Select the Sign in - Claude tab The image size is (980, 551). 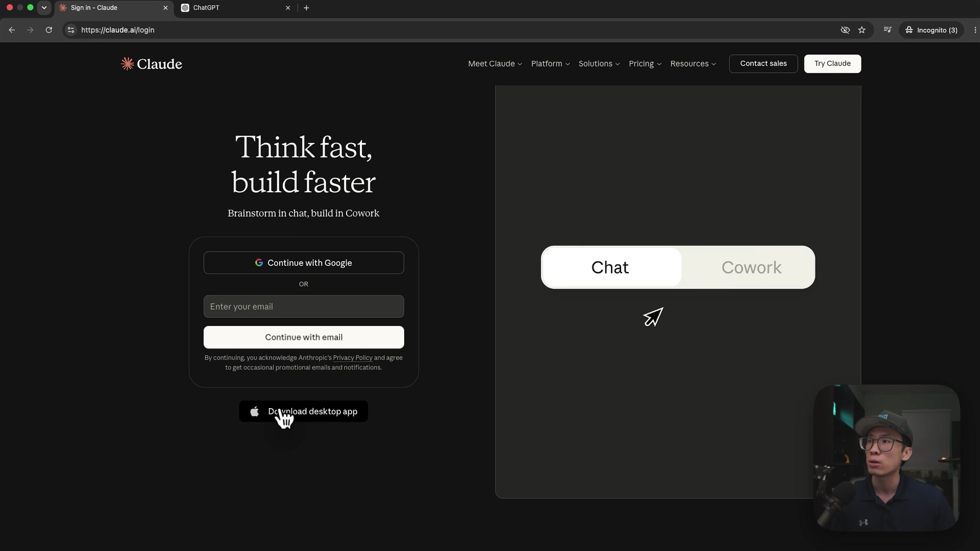[x=113, y=8]
